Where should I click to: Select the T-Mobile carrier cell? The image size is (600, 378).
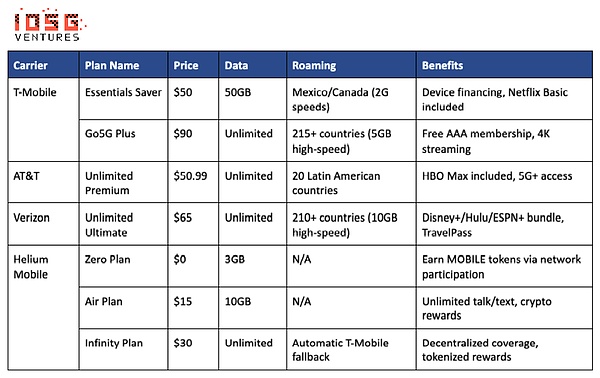click(43, 120)
